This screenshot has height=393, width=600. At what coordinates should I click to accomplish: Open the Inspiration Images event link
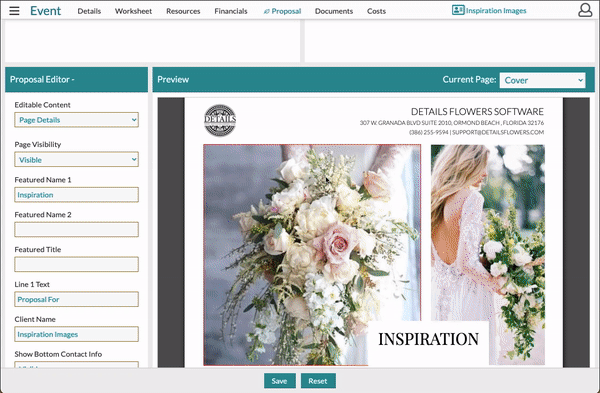[496, 11]
